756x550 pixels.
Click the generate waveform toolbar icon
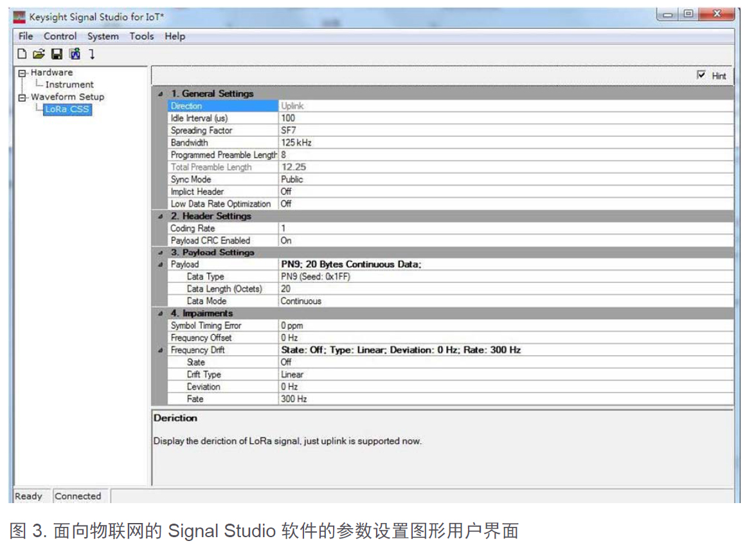pos(74,53)
